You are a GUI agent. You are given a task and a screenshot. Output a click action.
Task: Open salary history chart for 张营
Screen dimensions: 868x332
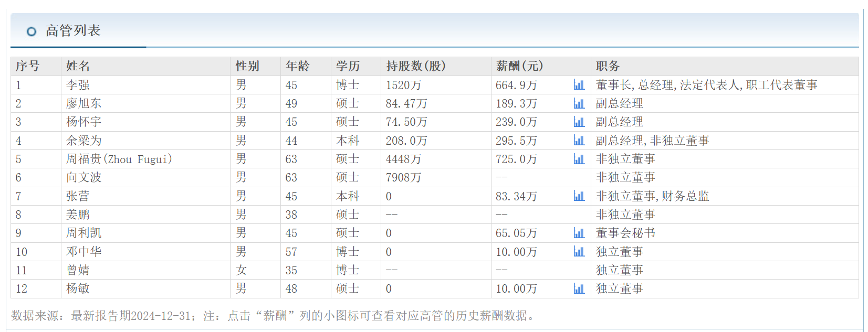coord(579,196)
